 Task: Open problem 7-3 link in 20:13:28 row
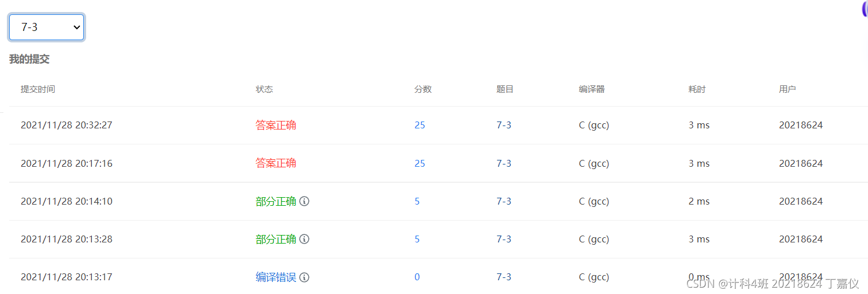click(503, 239)
